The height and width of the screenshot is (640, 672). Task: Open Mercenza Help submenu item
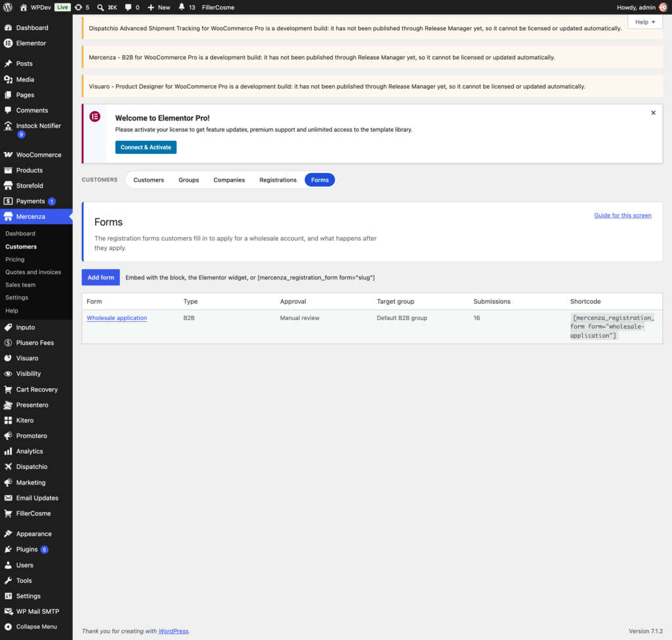point(12,311)
